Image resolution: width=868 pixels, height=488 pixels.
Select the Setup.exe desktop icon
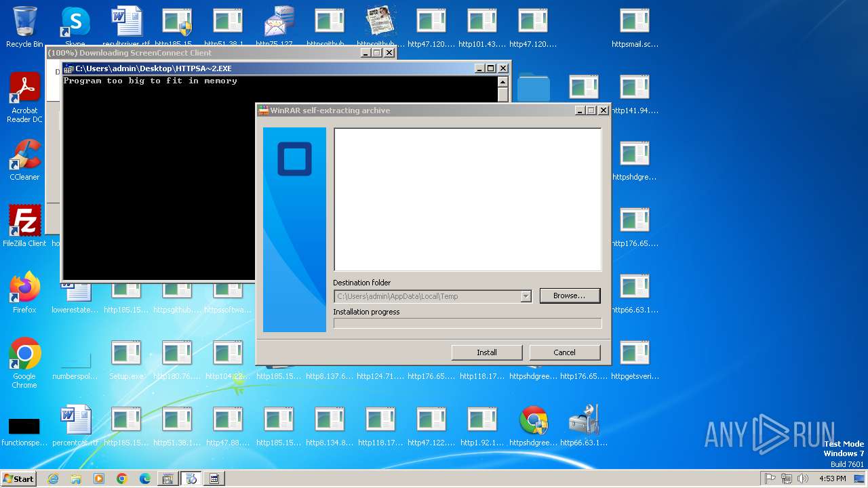pos(126,359)
